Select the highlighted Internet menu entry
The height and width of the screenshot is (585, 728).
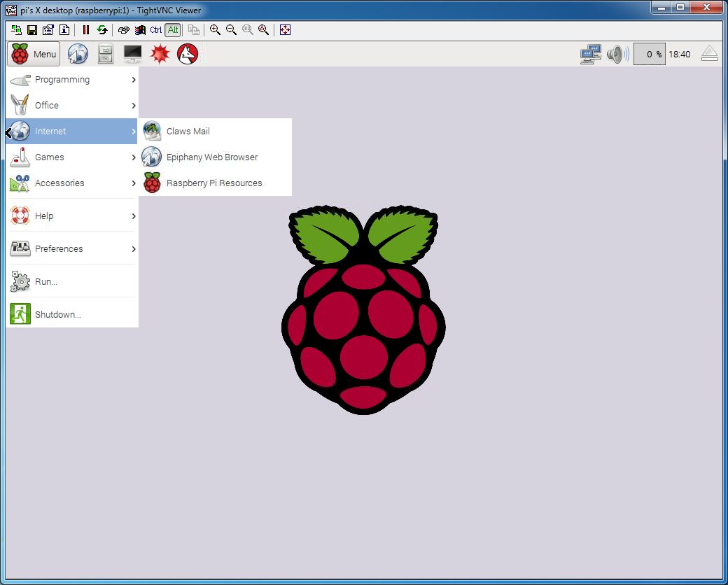(72, 132)
